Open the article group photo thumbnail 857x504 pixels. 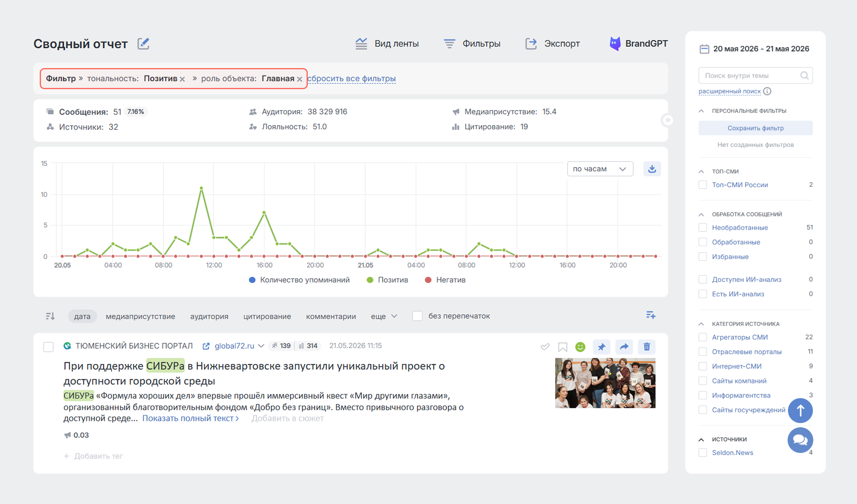click(x=605, y=383)
